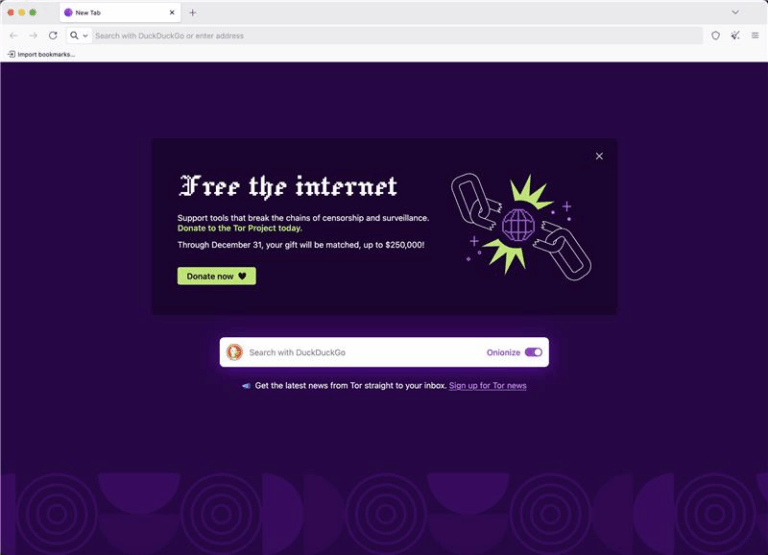Go back with the back arrow
Screen dimensions: 768x555
pyautogui.click(x=14, y=35)
